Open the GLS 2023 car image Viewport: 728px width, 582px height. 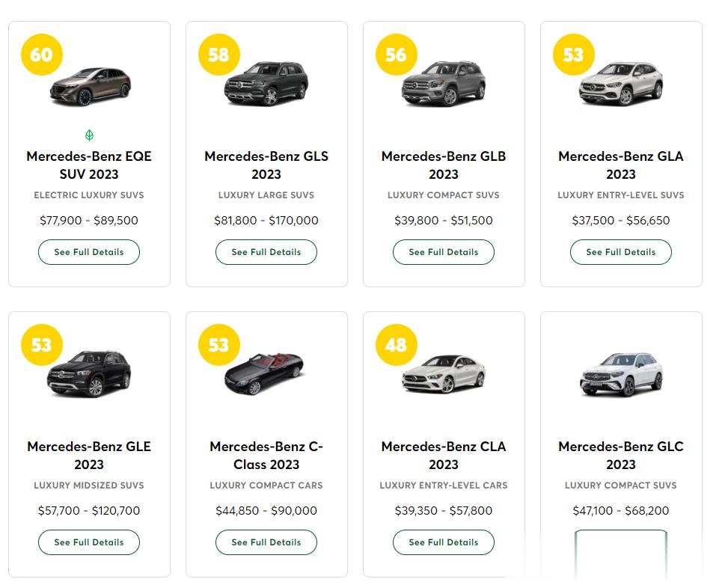click(266, 84)
